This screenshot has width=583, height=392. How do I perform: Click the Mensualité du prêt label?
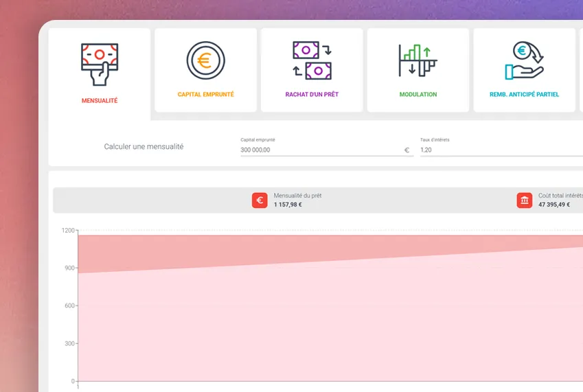click(297, 196)
